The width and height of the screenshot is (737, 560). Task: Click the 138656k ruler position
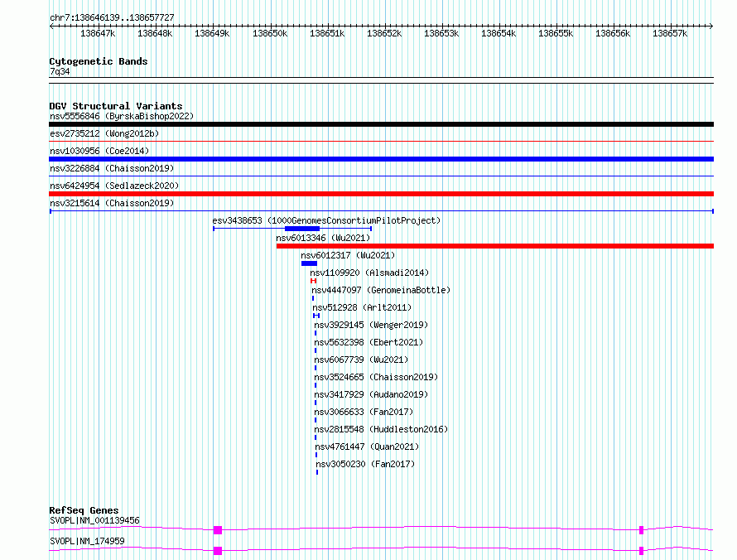tap(613, 33)
